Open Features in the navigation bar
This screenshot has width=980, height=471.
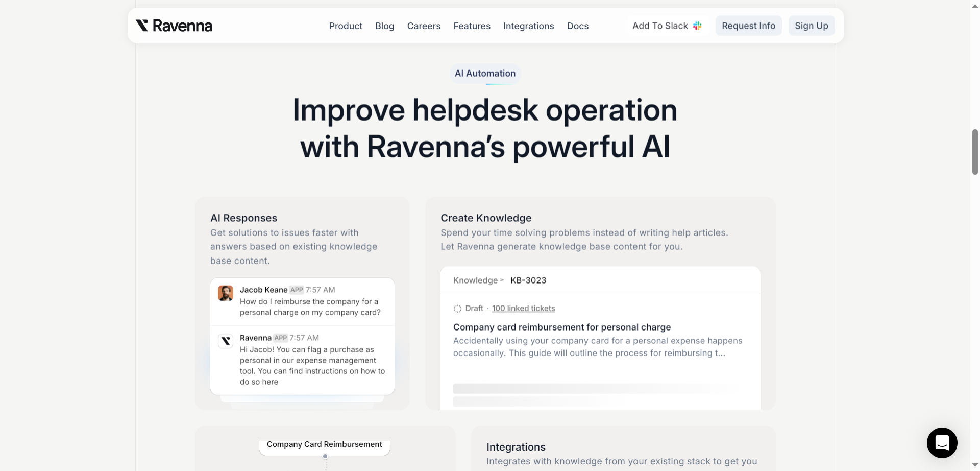pyautogui.click(x=472, y=26)
